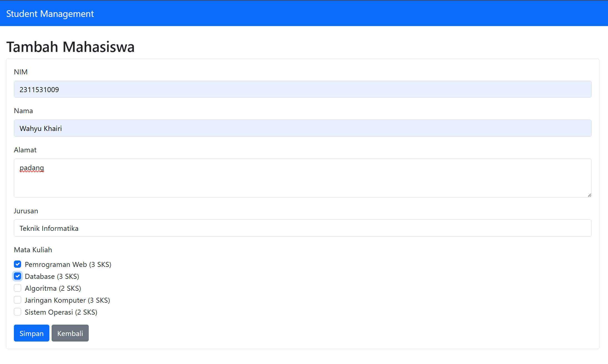This screenshot has width=608, height=364.
Task: Click the NIM input field
Action: (302, 89)
